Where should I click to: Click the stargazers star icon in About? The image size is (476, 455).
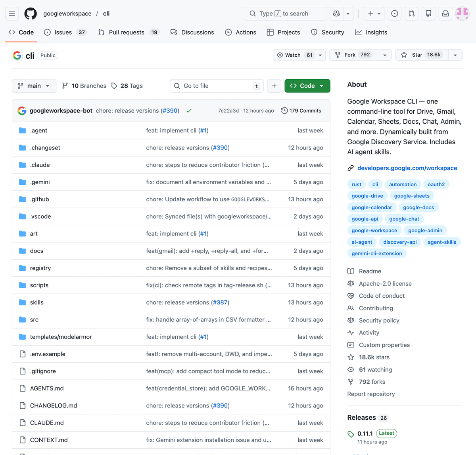tap(351, 357)
